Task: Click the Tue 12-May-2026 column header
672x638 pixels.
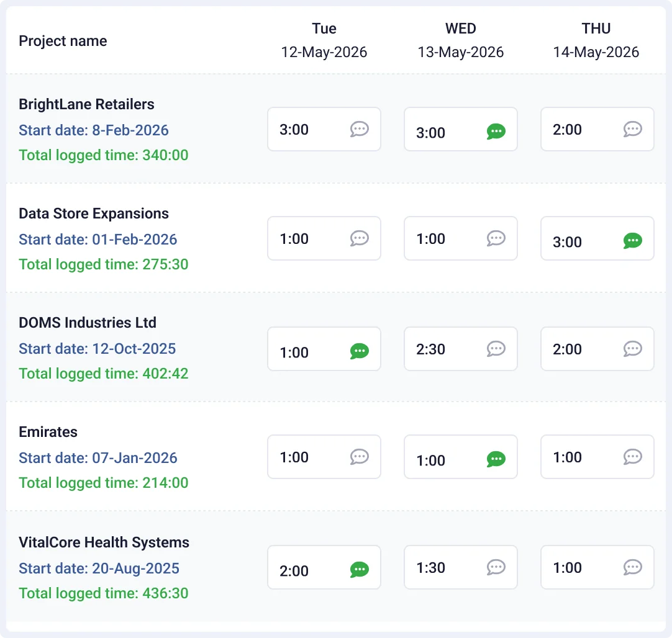Action: click(x=324, y=40)
